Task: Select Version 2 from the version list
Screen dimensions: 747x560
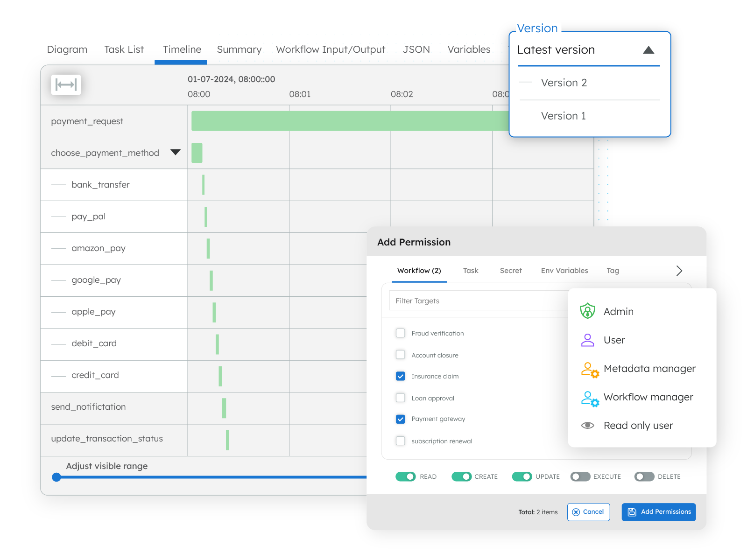Action: point(564,83)
